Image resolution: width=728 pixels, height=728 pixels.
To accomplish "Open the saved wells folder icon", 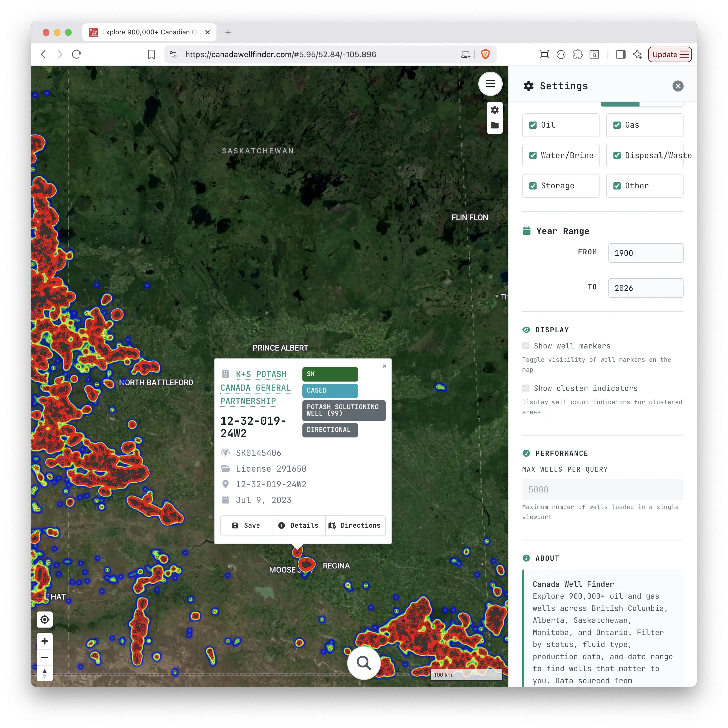I will pos(494,125).
